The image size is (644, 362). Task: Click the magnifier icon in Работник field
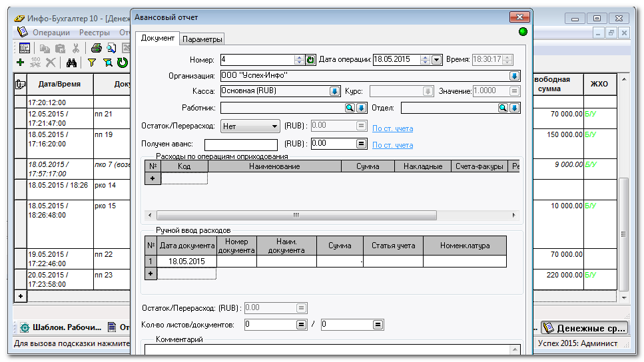(350, 108)
